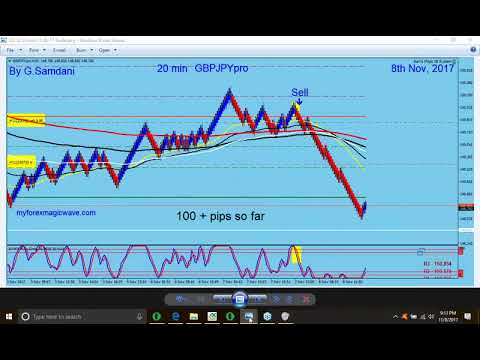
Task: Open the shield icon taskbar app
Action: 285,316
